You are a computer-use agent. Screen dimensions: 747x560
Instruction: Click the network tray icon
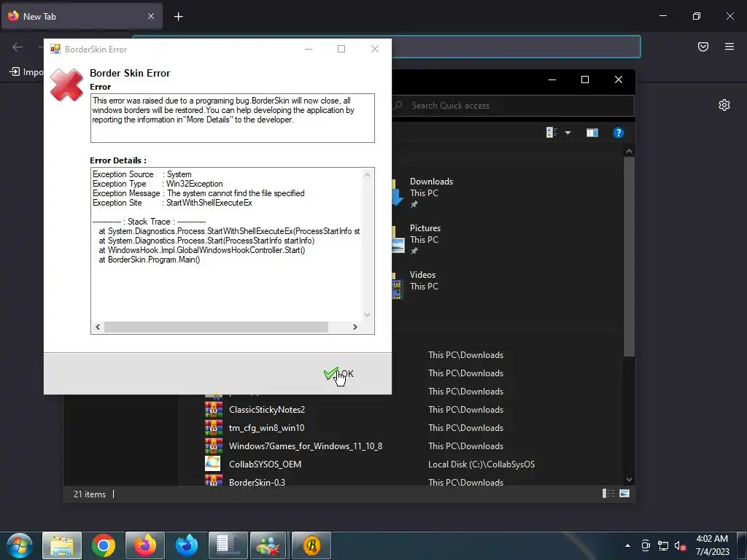(662, 545)
